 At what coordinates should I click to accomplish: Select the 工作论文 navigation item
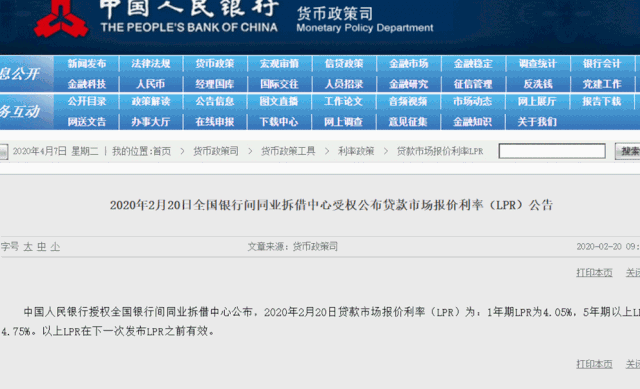(344, 101)
